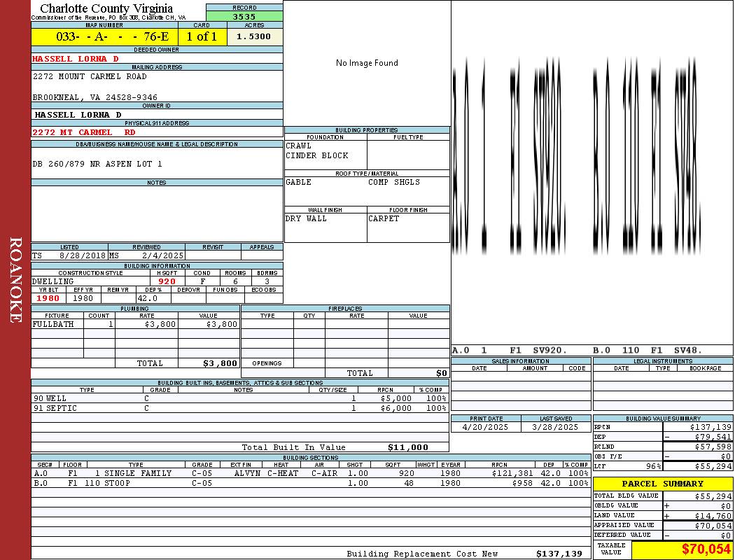Click section RPCN value $121,381

tap(512, 473)
